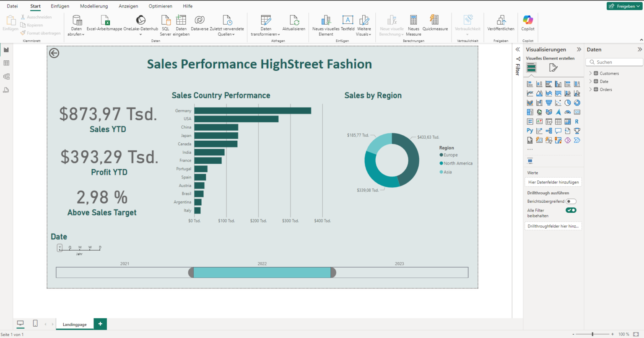
Task: Open Copilot from the ribbon
Action: (528, 20)
